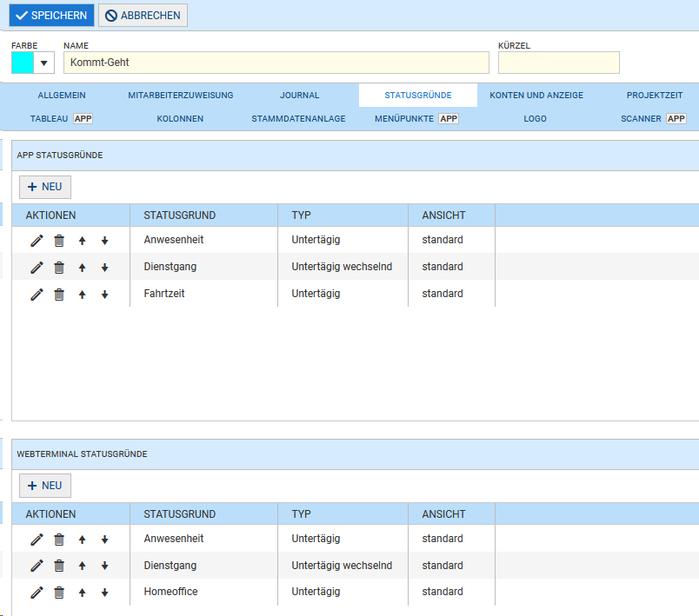This screenshot has height=616, width=699.
Task: Edit Anwesenheit in App Statusgründe
Action: tap(37, 241)
